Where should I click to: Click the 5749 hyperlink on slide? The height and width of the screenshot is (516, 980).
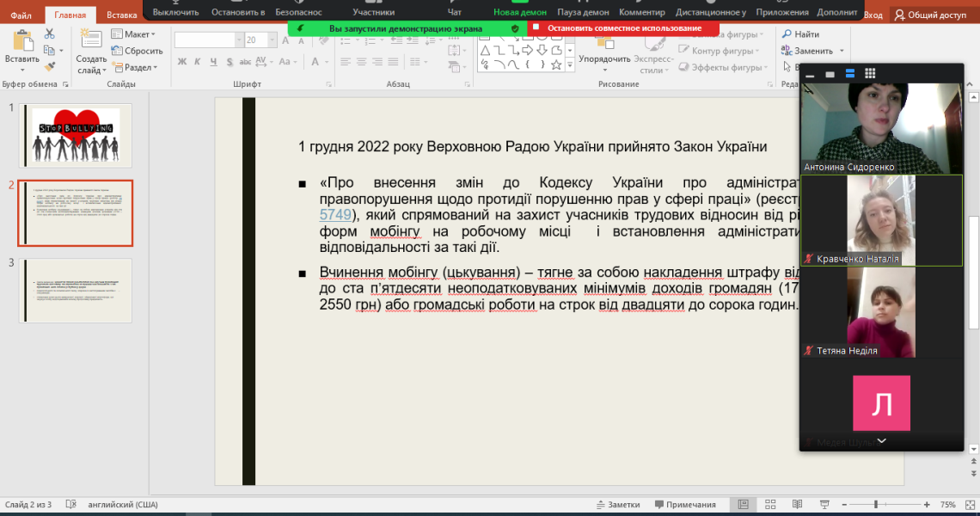335,215
